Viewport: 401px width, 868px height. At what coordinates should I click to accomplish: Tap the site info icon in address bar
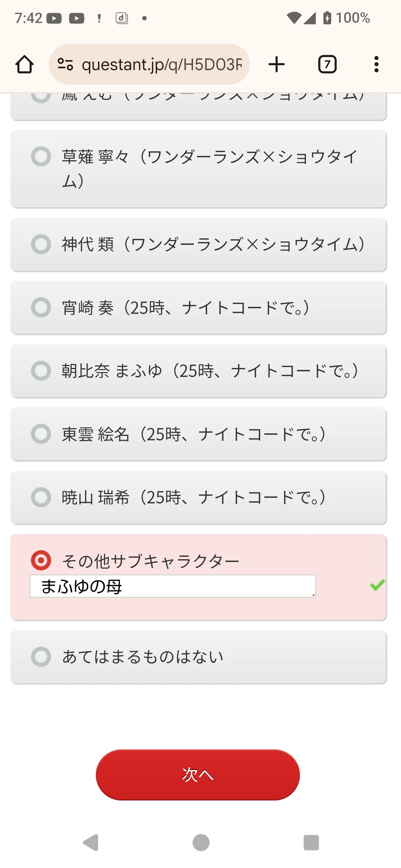(x=65, y=65)
